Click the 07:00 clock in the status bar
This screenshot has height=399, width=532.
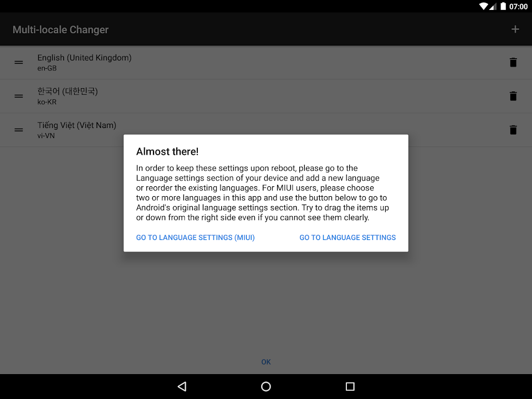tap(518, 7)
